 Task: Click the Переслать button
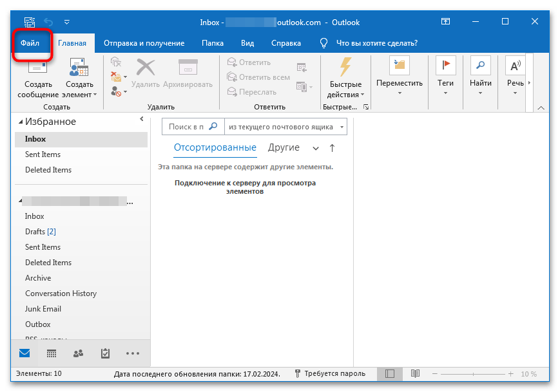click(252, 92)
